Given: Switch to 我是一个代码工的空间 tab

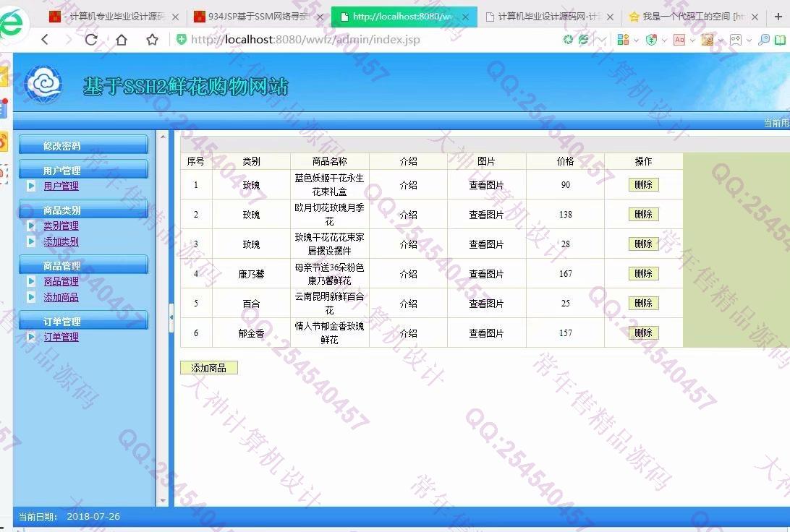Looking at the screenshot, I should click(693, 17).
